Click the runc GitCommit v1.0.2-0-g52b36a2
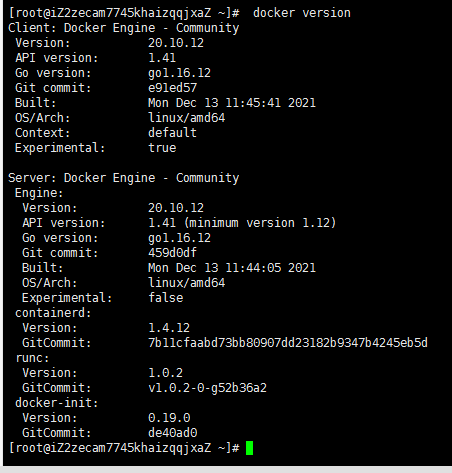 click(207, 388)
